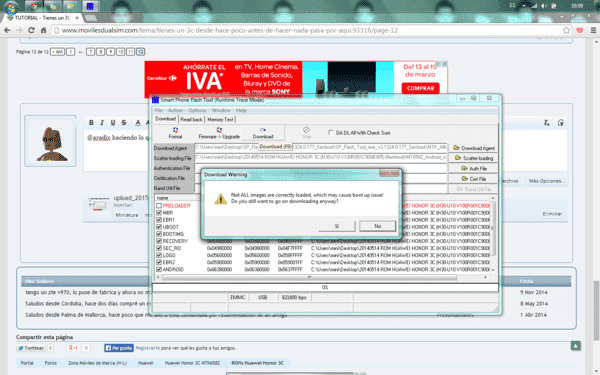Click the Ant previous page link

[x=58, y=52]
